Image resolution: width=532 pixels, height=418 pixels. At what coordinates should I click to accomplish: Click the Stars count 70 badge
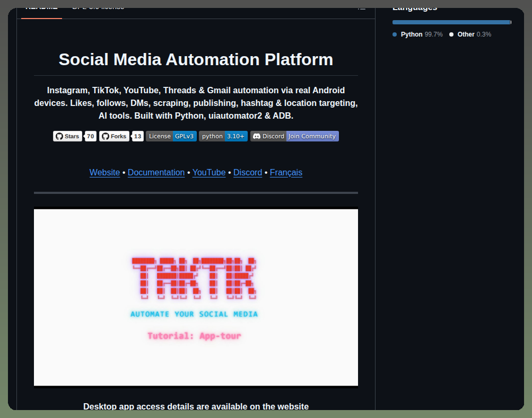click(x=90, y=136)
